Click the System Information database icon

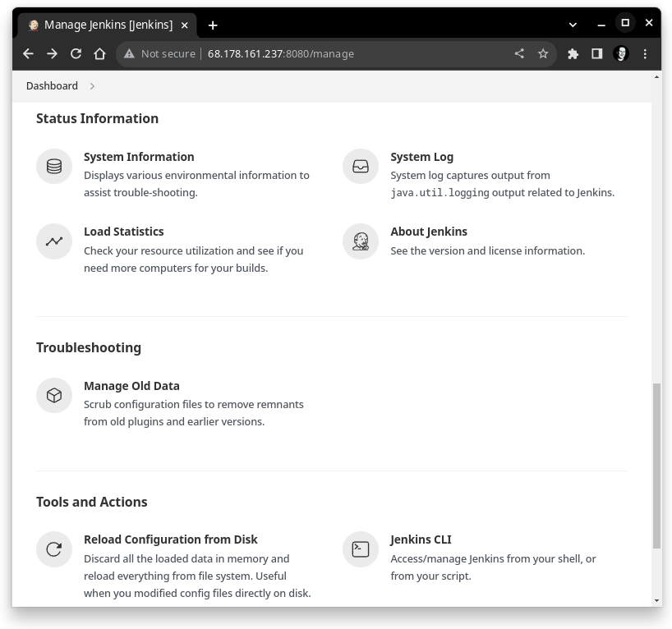pyautogui.click(x=54, y=167)
